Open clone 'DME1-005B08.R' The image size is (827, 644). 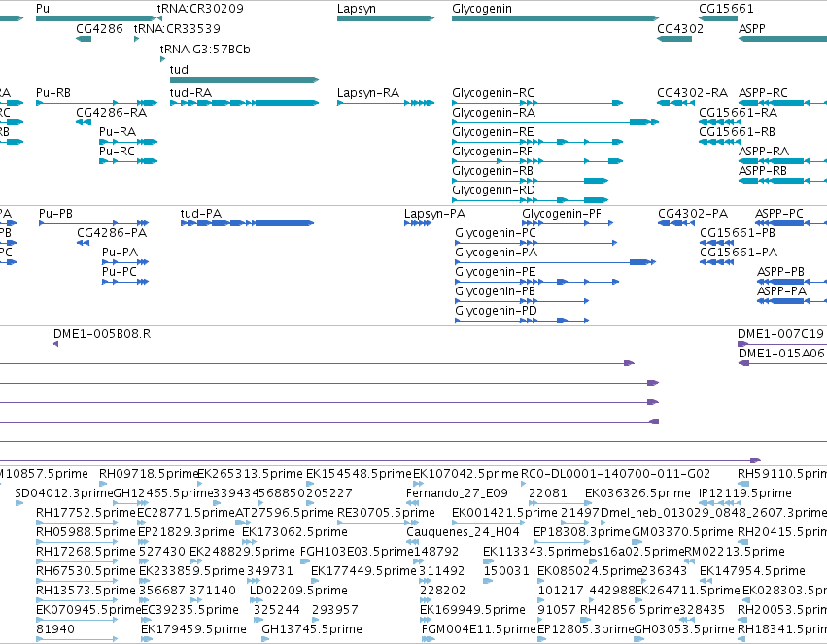(x=102, y=335)
